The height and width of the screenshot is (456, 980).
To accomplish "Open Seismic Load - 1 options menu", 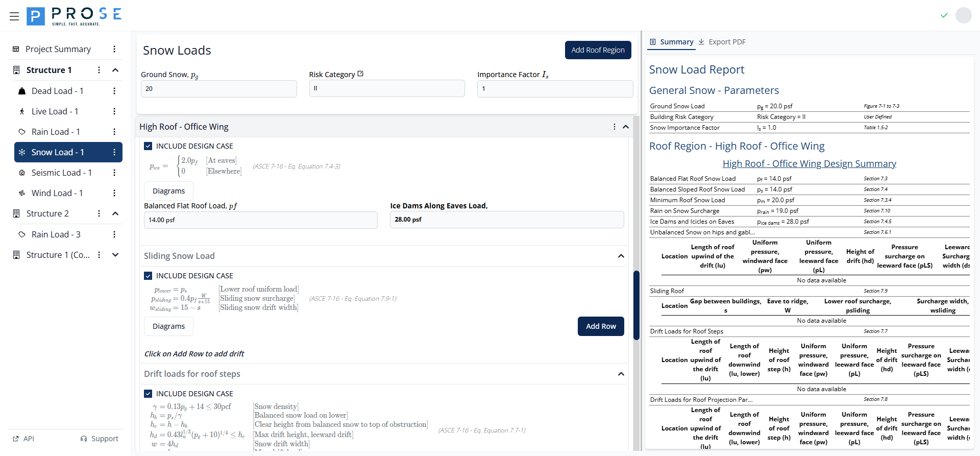I will (x=114, y=173).
